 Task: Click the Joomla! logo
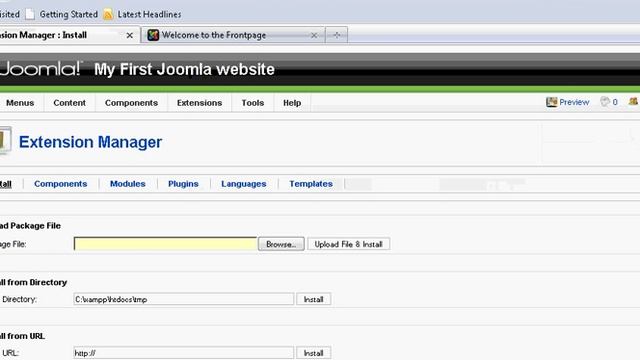click(x=41, y=69)
